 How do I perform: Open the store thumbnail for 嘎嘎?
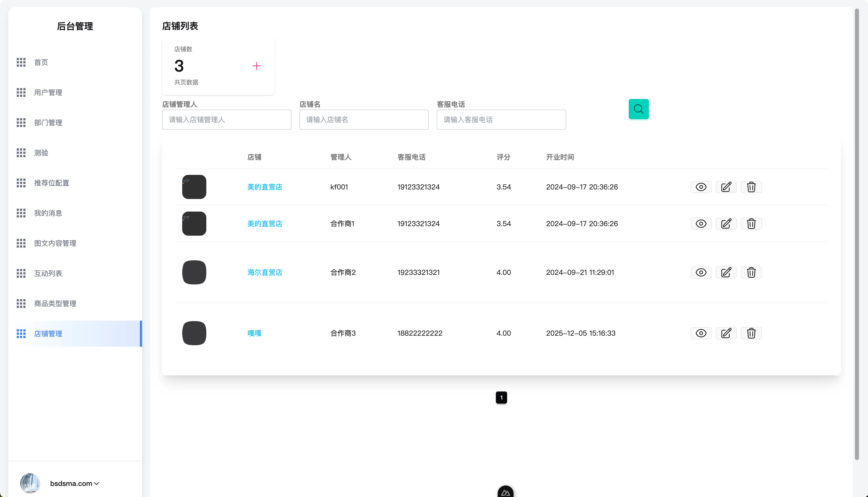click(x=194, y=333)
